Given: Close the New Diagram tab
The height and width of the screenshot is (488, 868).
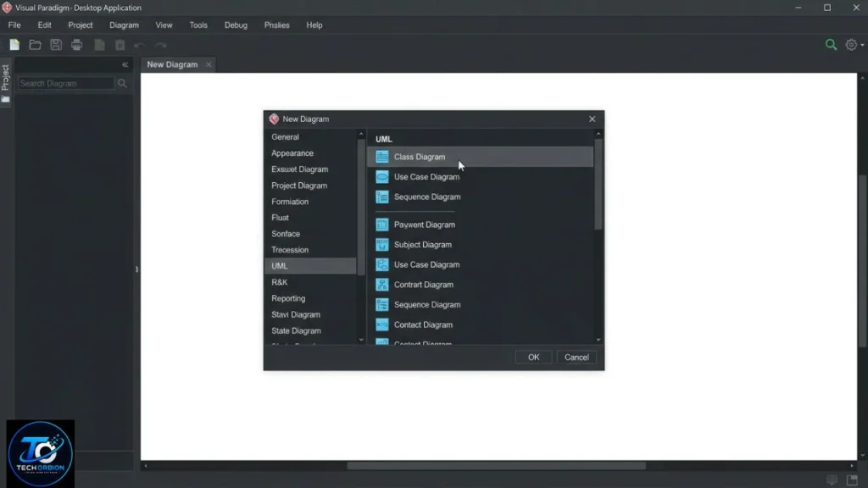Looking at the screenshot, I should (209, 64).
